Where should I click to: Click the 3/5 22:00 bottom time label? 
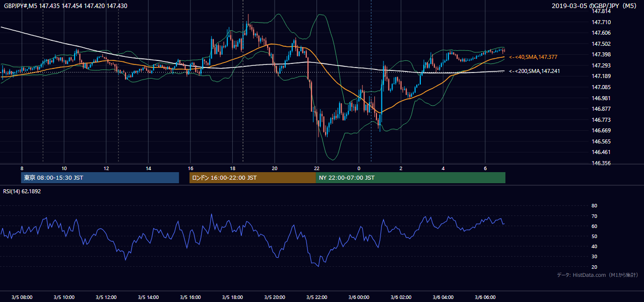coord(317,297)
